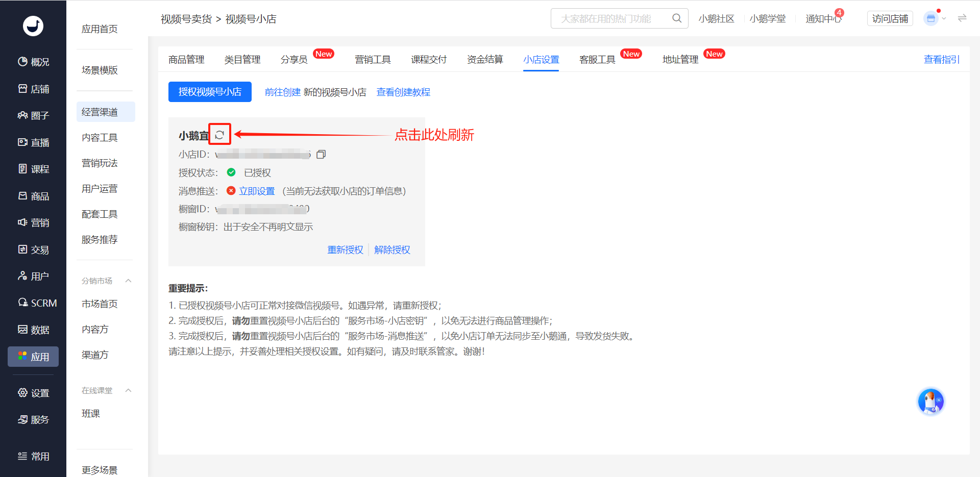Switch to the 商品管理 tab
This screenshot has width=980, height=477.
pyautogui.click(x=186, y=60)
